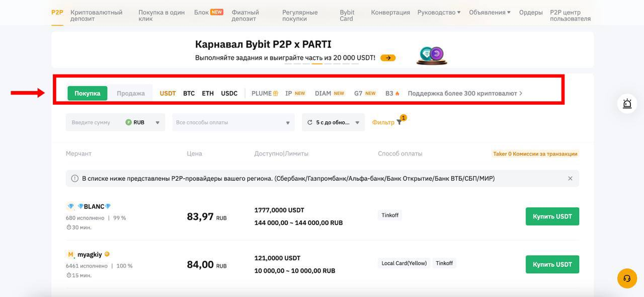Viewport: 644px width, 297px height.
Task: Close the P2P providers info notice
Action: 570,178
